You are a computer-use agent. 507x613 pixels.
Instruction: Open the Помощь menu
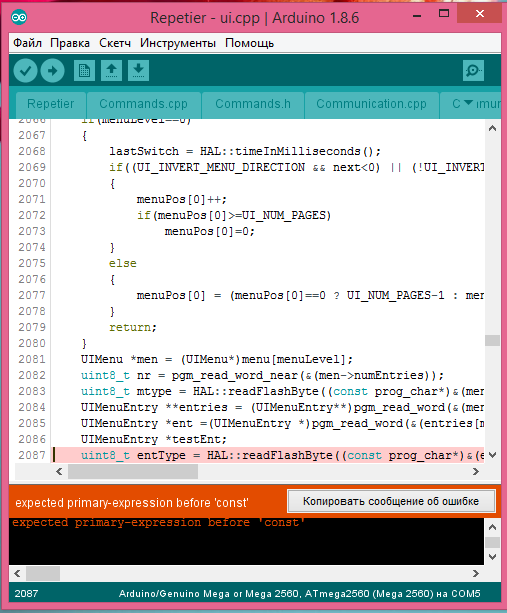tap(249, 43)
